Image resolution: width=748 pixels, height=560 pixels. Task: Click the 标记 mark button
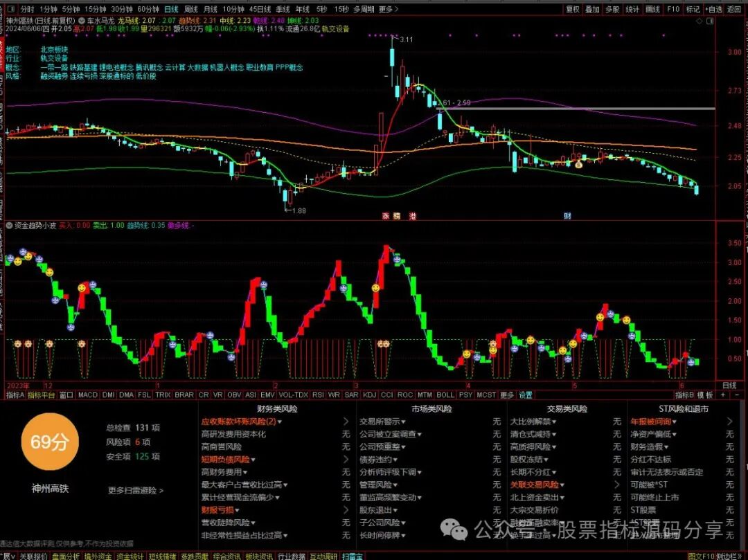point(693,9)
